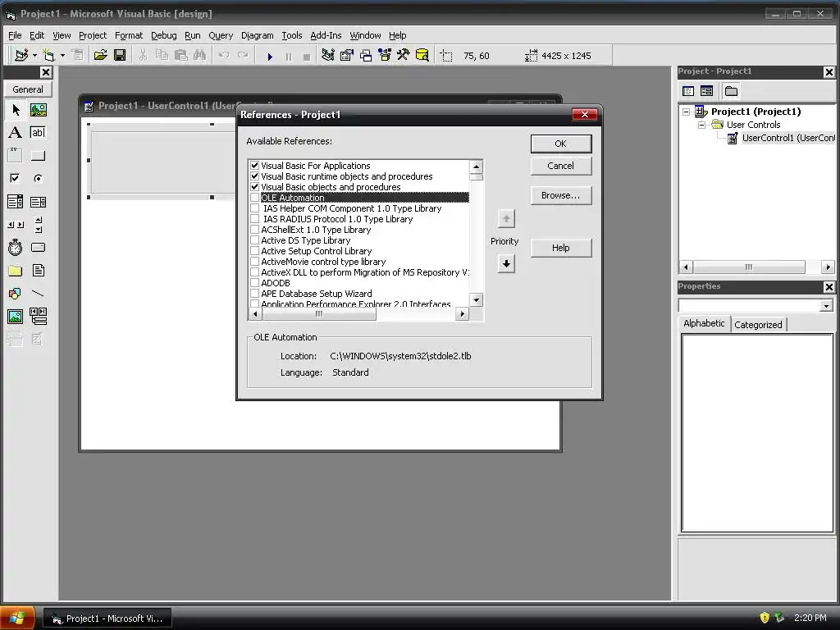The height and width of the screenshot is (630, 840).
Task: Click the Open Project toolbar icon
Action: 100,55
